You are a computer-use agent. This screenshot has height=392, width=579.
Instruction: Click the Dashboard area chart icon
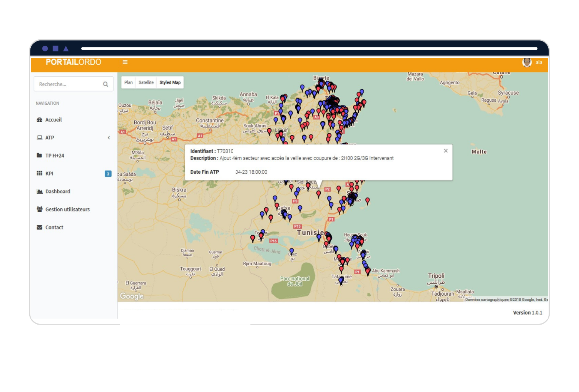[x=39, y=191]
